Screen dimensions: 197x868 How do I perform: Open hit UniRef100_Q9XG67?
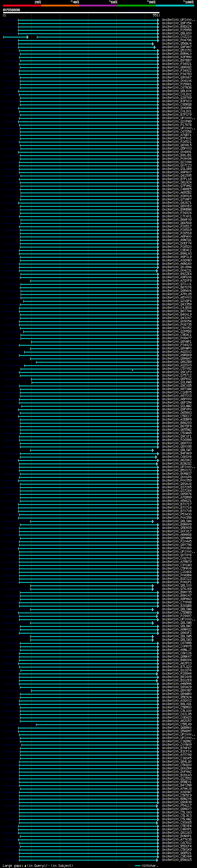(176, 77)
